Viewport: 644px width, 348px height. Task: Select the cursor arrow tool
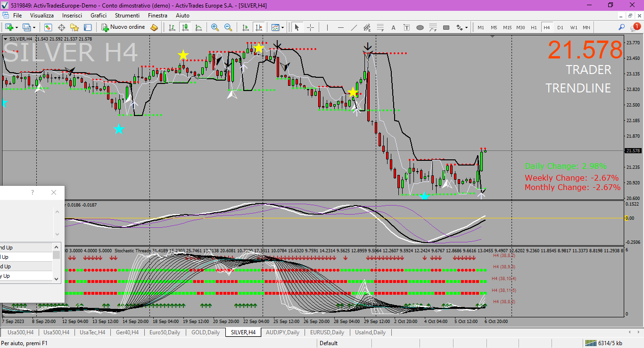tap(297, 27)
